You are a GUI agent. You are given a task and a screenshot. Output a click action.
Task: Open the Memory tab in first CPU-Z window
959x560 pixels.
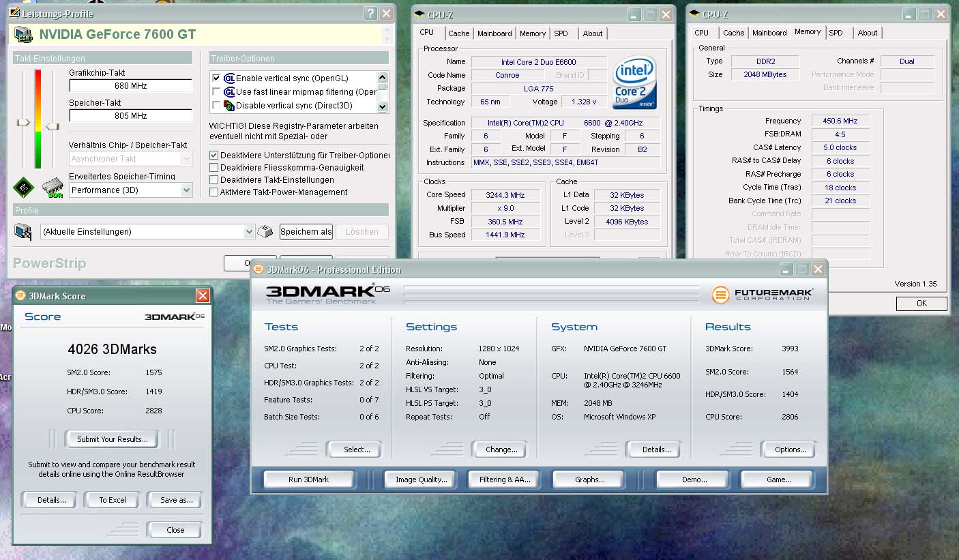pyautogui.click(x=533, y=33)
